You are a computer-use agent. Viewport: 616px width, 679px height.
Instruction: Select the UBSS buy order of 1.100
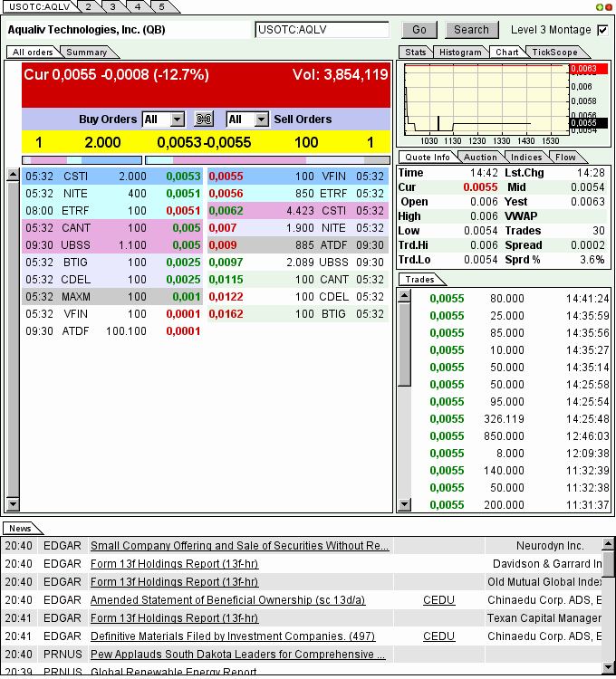(x=111, y=245)
